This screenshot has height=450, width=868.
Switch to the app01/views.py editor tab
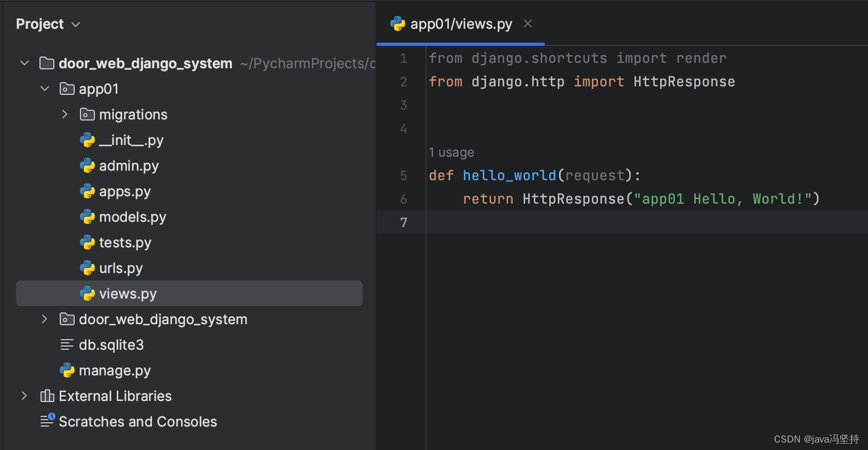pos(461,24)
